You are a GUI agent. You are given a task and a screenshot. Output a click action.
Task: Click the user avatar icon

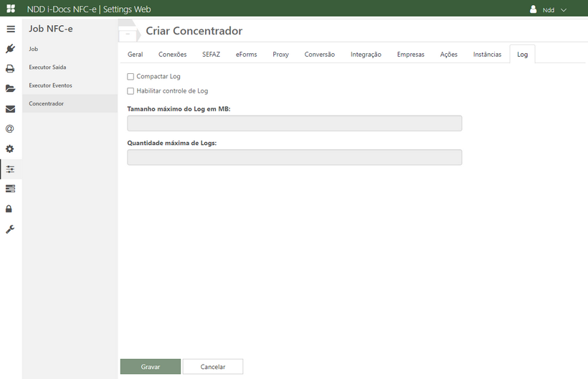(x=533, y=9)
